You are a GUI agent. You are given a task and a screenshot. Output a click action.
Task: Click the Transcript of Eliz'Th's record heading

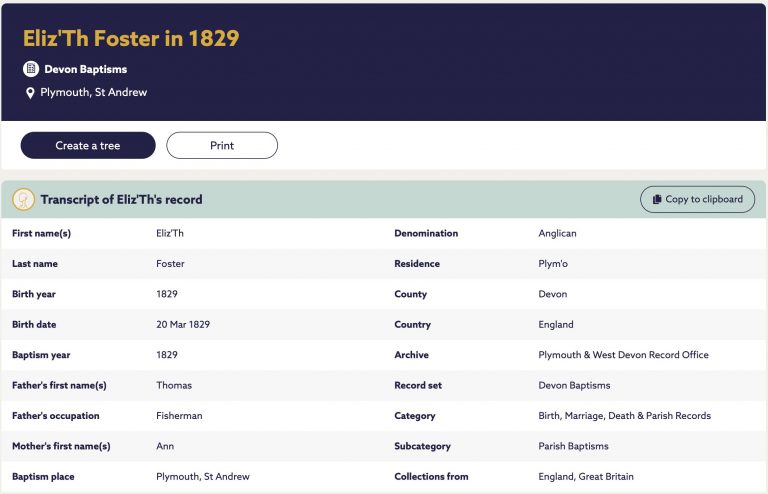pos(121,200)
